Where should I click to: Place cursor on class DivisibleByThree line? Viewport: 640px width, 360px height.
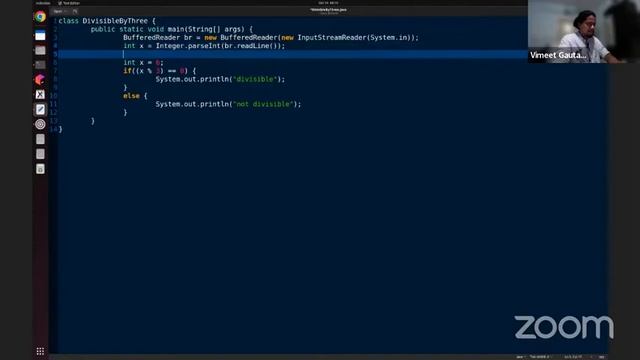[107, 21]
